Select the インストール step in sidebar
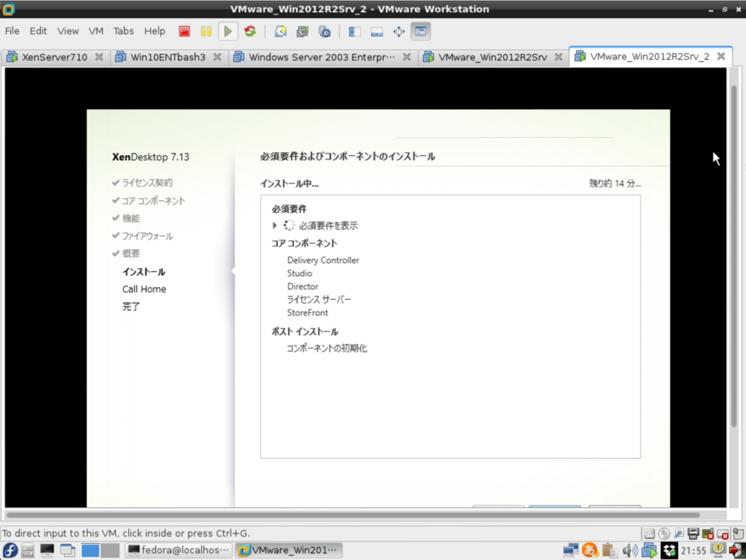Image resolution: width=746 pixels, height=560 pixels. click(144, 272)
